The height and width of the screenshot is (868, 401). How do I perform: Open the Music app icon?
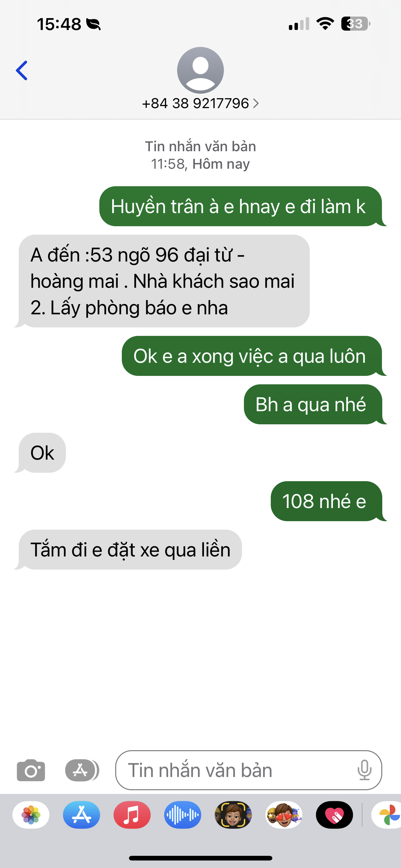point(132,815)
